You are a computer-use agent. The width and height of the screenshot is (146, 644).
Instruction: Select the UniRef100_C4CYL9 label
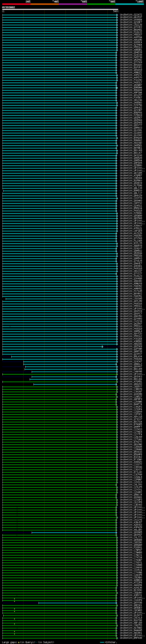click(x=131, y=618)
